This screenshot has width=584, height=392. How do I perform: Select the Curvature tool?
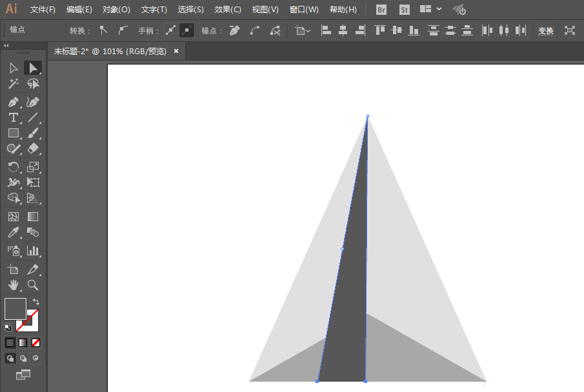(x=33, y=102)
